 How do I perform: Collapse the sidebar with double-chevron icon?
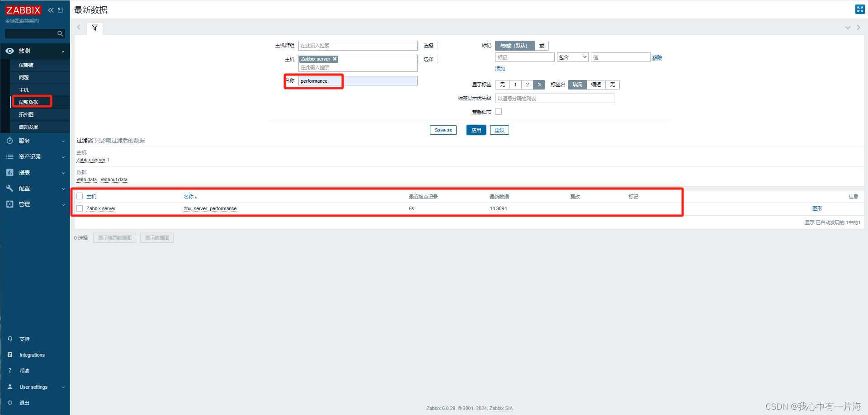point(51,10)
